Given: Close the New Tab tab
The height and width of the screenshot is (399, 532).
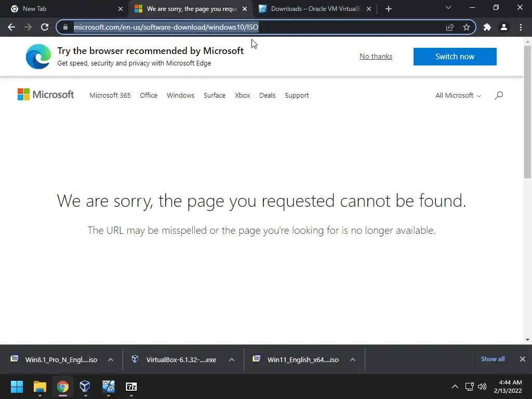Looking at the screenshot, I should pyautogui.click(x=121, y=9).
